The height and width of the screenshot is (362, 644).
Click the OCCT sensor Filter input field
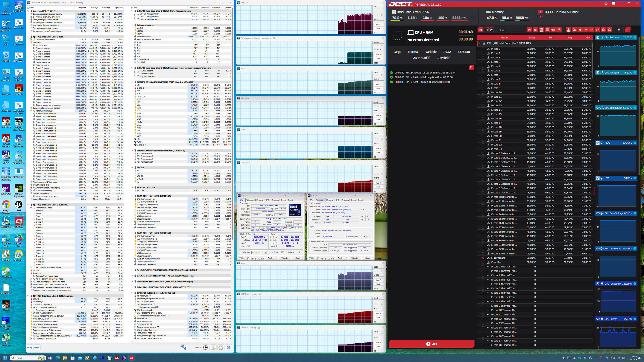pyautogui.click(x=510, y=30)
